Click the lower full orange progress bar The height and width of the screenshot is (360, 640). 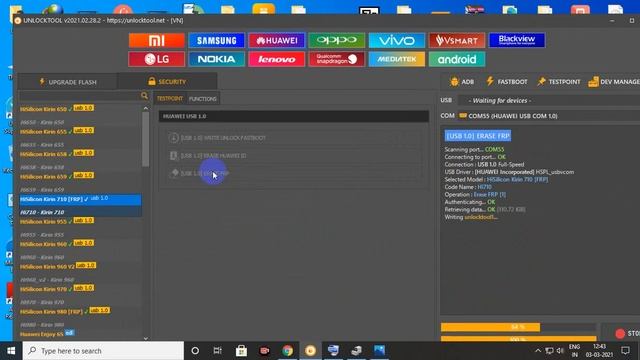click(518, 339)
